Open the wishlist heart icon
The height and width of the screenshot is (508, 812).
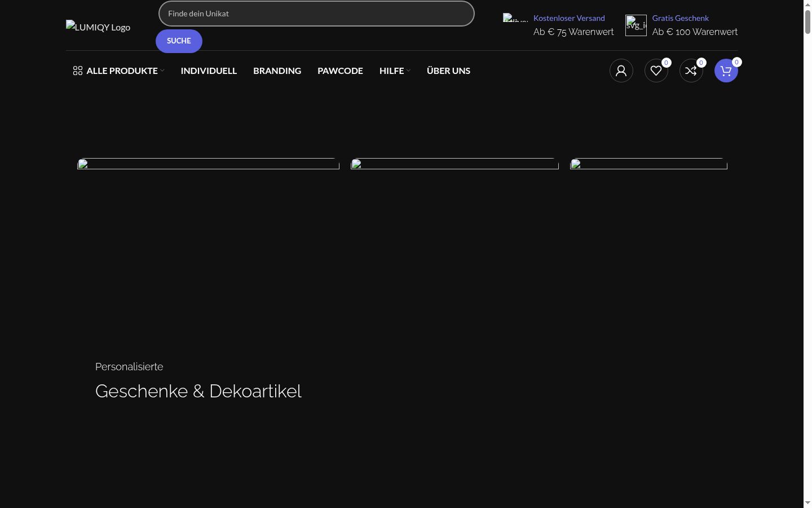[x=656, y=71]
